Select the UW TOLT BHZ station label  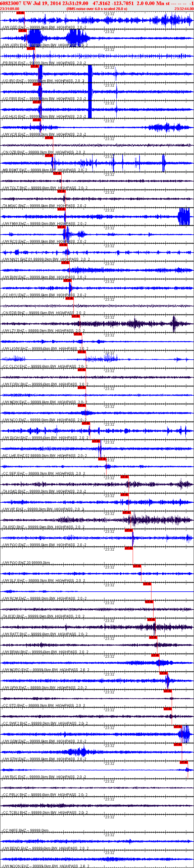45,188
